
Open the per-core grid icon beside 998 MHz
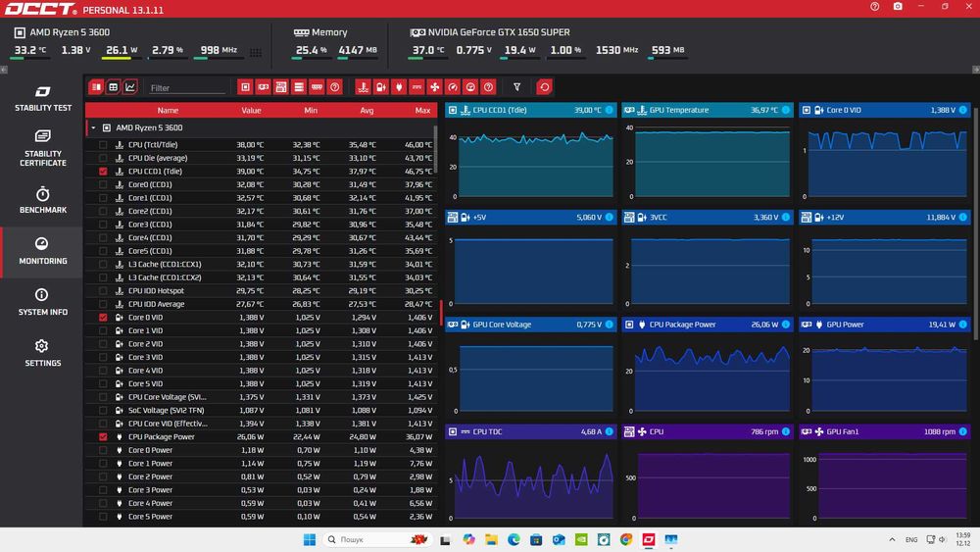pyautogui.click(x=256, y=53)
